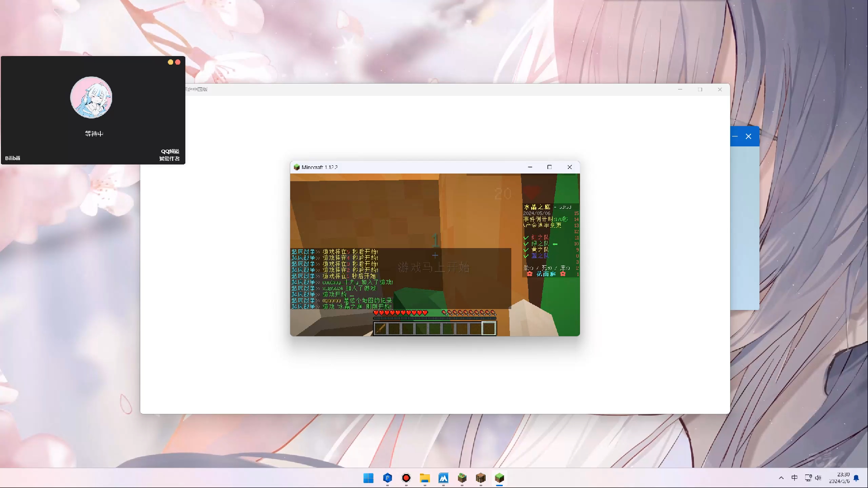The width and height of the screenshot is (868, 488).
Task: Open the Windows Start menu
Action: point(368,478)
